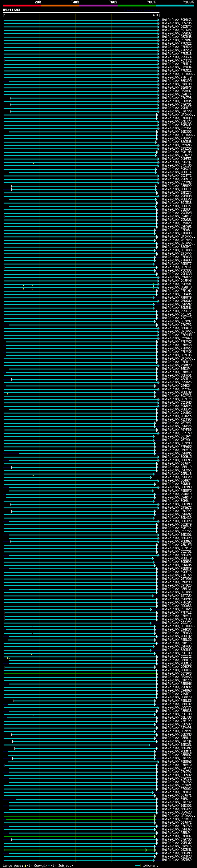Select the UniRef100_Q93VL3 label
197x868 pixels.
coord(176,819)
